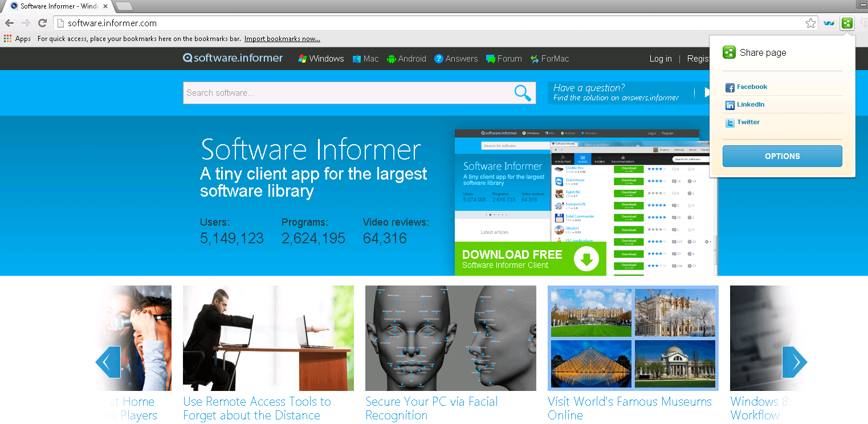The height and width of the screenshot is (424, 868).
Task: Click the Import bookmarks now link
Action: [x=282, y=38]
